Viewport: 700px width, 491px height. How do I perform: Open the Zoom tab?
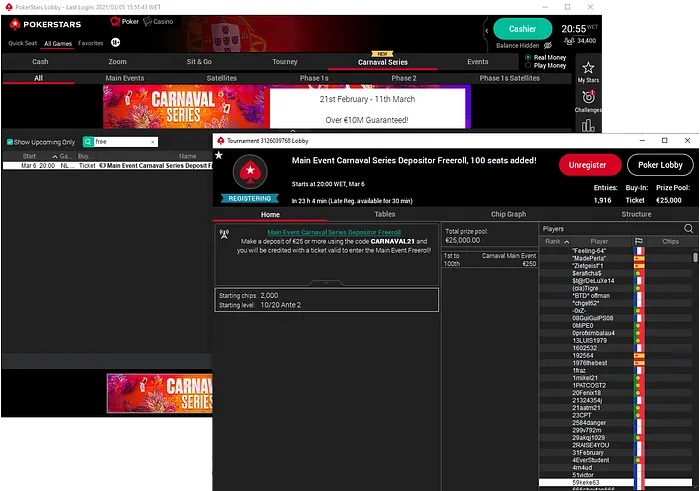click(117, 62)
